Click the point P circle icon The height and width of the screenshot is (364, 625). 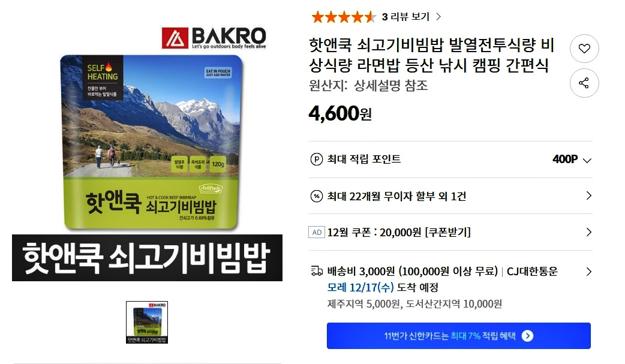(x=317, y=160)
